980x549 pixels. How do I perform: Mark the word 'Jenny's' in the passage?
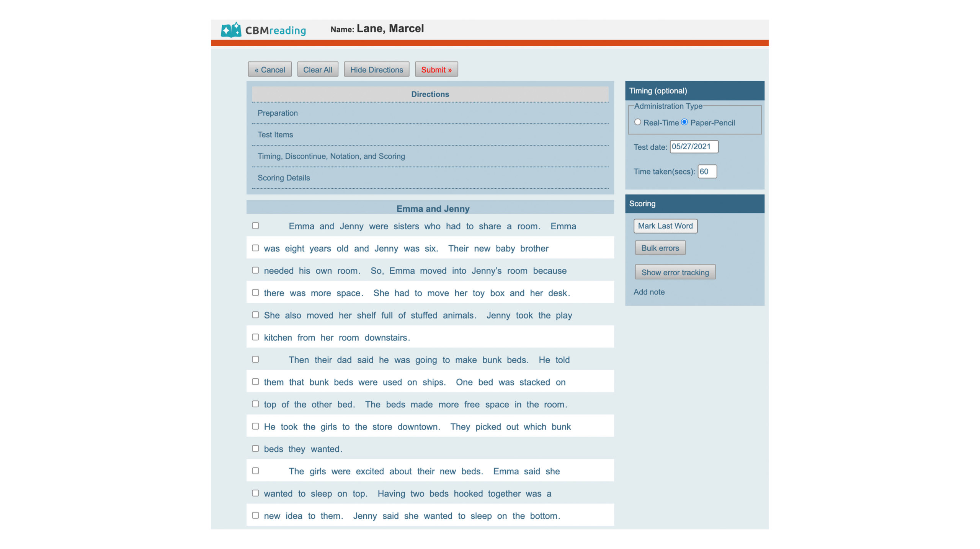pyautogui.click(x=486, y=271)
